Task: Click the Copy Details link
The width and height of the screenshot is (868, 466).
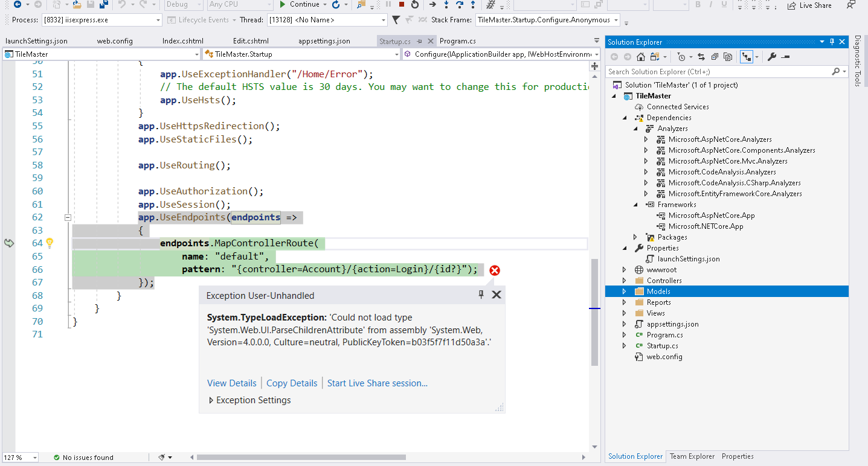Action: [x=292, y=383]
